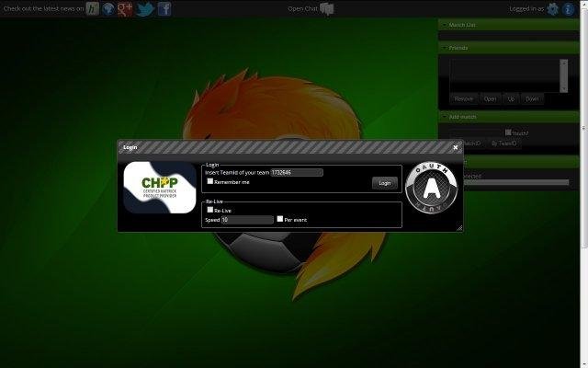Enable the Re-Live checkbox
The width and height of the screenshot is (588, 368).
click(210, 210)
